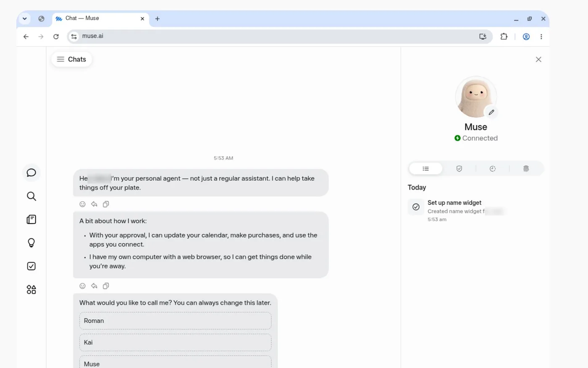The width and height of the screenshot is (588, 368).
Task: Select the shield permissions tab
Action: click(x=459, y=169)
